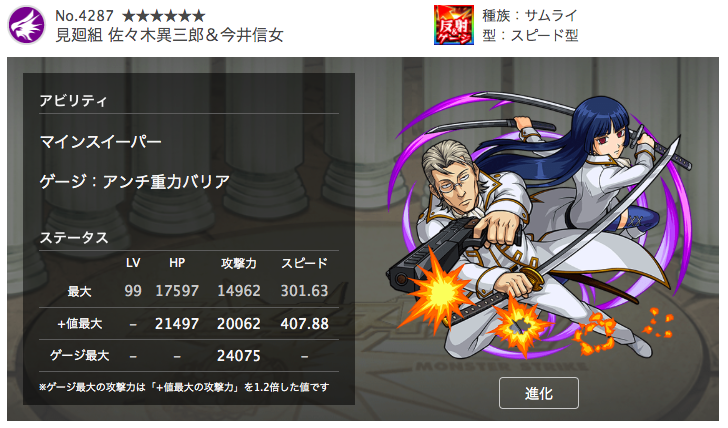This screenshot has height=428, width=728.
Task: Click the monster name 見廻組 佐々木異三郎&今井信女
Action: (x=169, y=35)
